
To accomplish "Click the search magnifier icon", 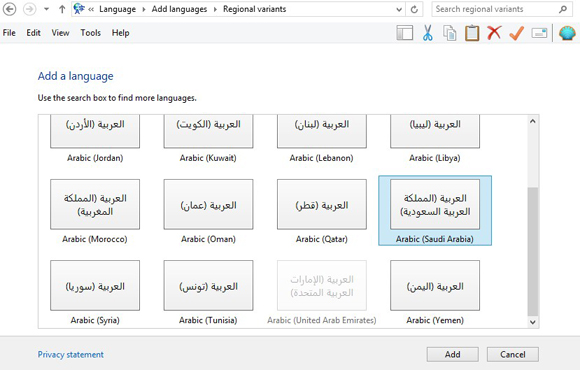I will click(x=563, y=9).
